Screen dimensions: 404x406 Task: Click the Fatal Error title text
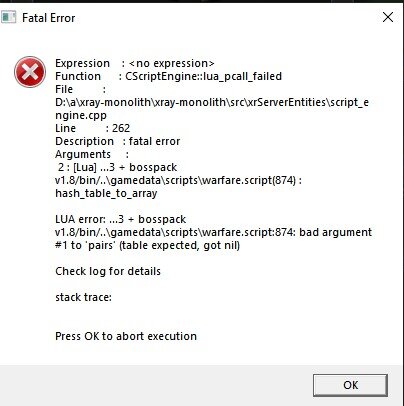[x=49, y=18]
